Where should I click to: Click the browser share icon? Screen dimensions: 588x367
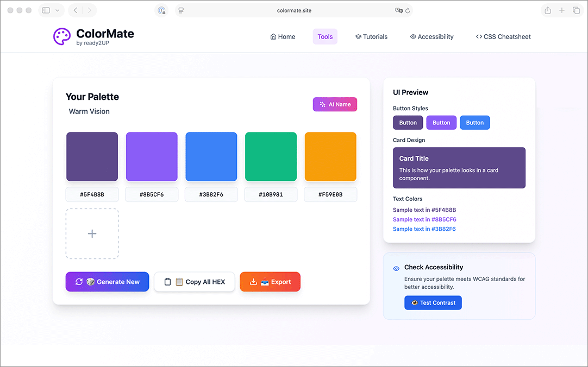click(548, 10)
